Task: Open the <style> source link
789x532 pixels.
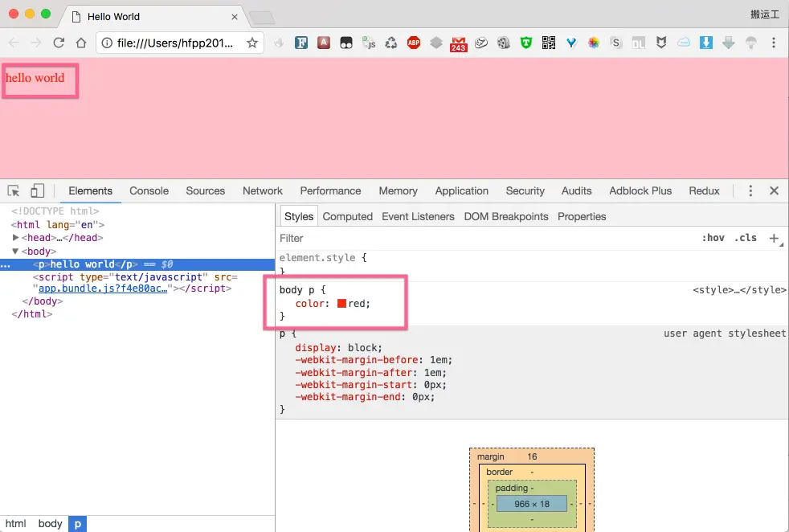Action: (739, 290)
